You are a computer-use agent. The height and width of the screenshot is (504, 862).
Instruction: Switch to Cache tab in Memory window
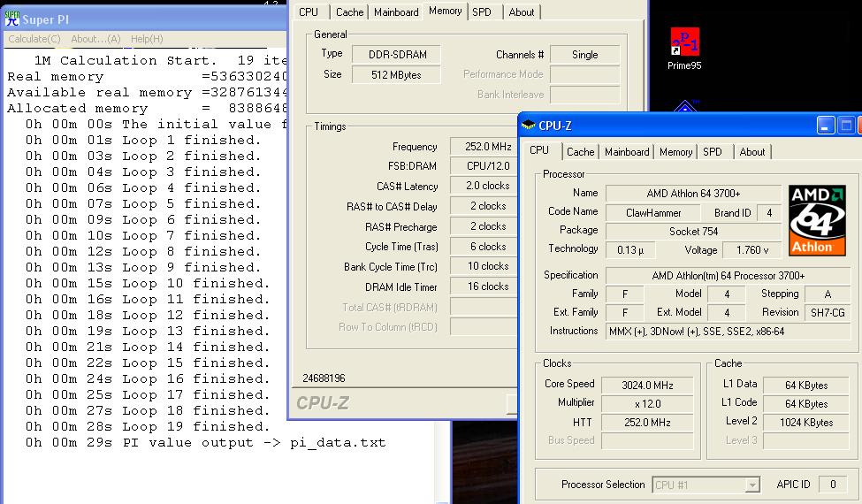pyautogui.click(x=349, y=12)
